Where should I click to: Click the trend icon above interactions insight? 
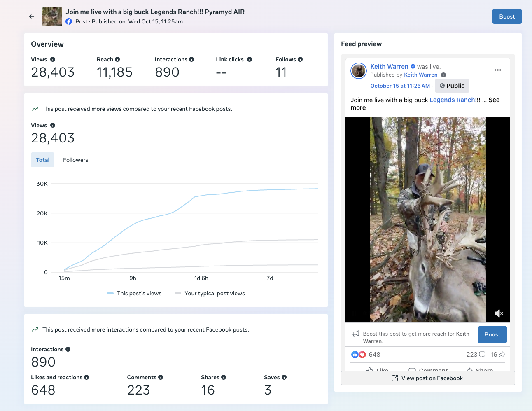click(x=35, y=329)
